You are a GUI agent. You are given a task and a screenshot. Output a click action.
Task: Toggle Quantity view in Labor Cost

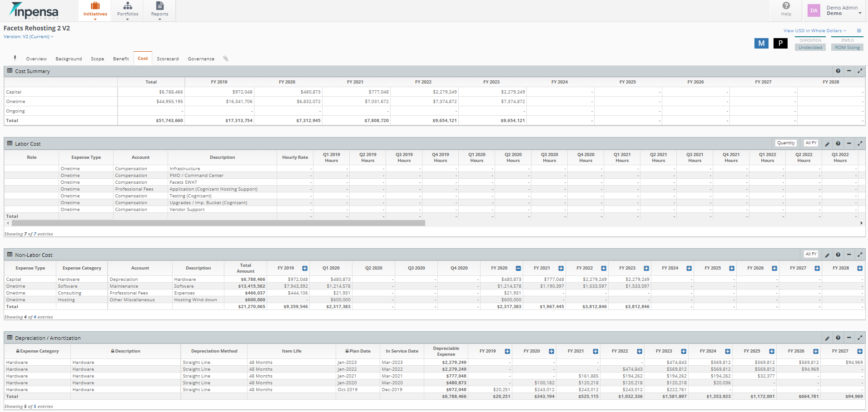pyautogui.click(x=786, y=143)
